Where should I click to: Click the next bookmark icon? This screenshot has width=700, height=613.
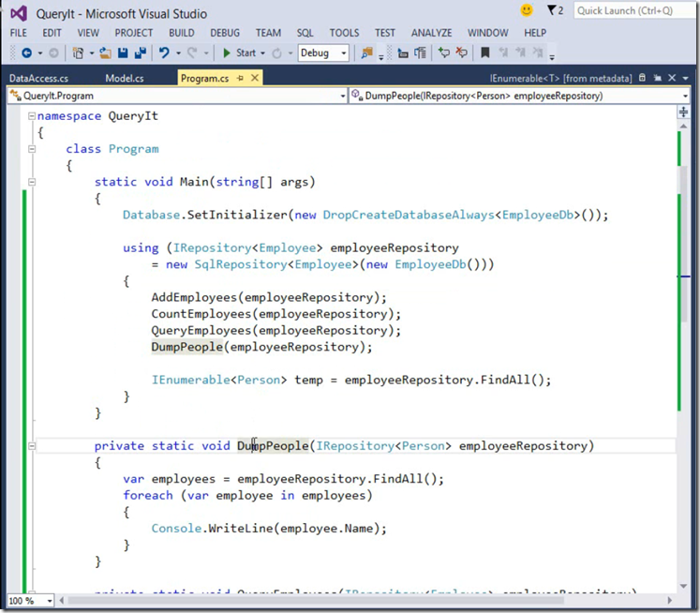click(x=520, y=53)
